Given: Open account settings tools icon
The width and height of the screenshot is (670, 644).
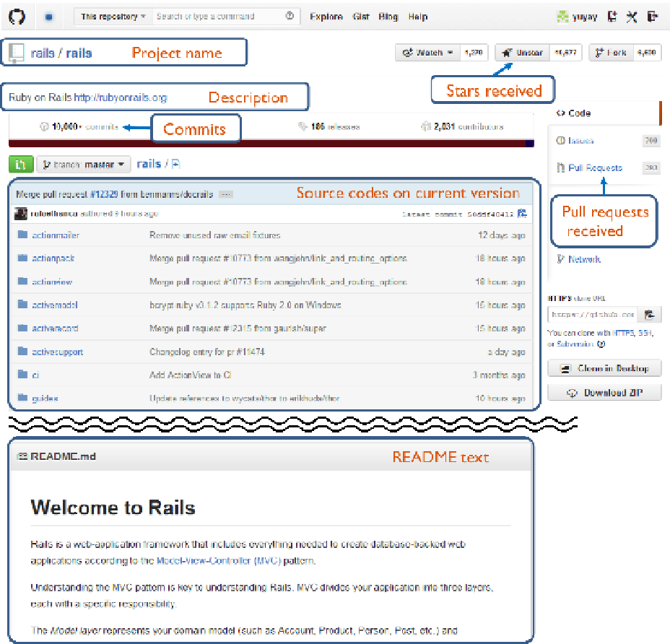Looking at the screenshot, I should pyautogui.click(x=632, y=17).
